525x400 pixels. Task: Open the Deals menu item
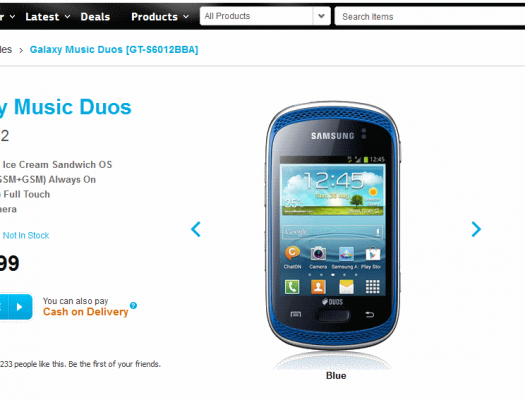(95, 17)
